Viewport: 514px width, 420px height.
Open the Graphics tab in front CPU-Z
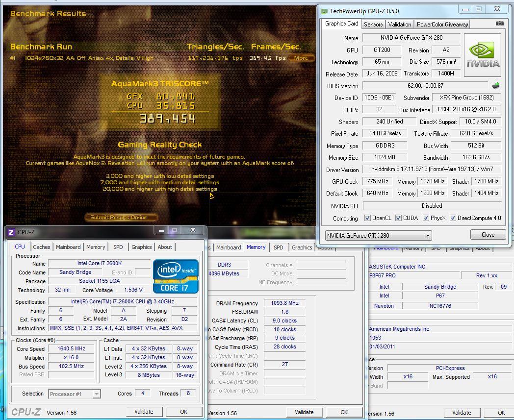[142, 247]
